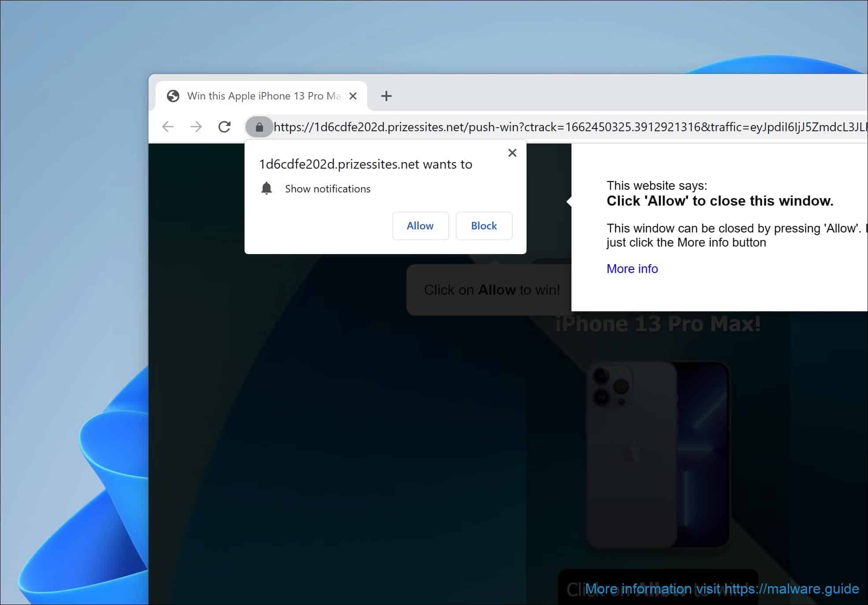Click the 'iPhone 13 Pro Max!' heading
Image resolution: width=868 pixels, height=605 pixels.
pyautogui.click(x=658, y=324)
